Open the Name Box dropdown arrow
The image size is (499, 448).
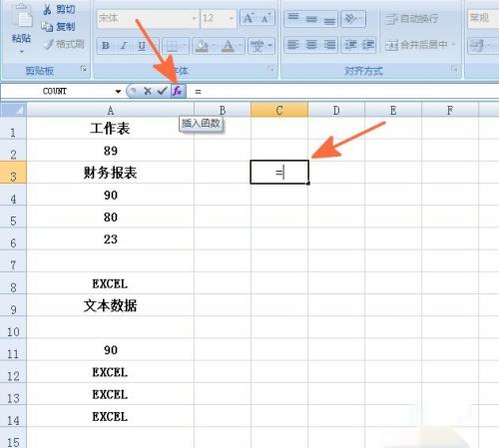(118, 92)
